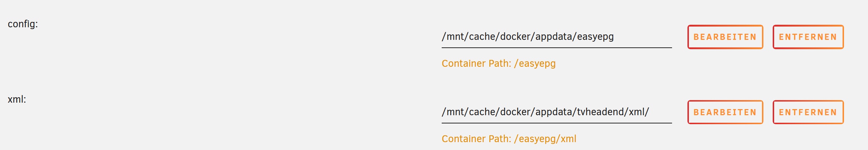This screenshot has width=868, height=150.
Task: Open editor for /easyepg/xml container path
Action: coord(725,112)
